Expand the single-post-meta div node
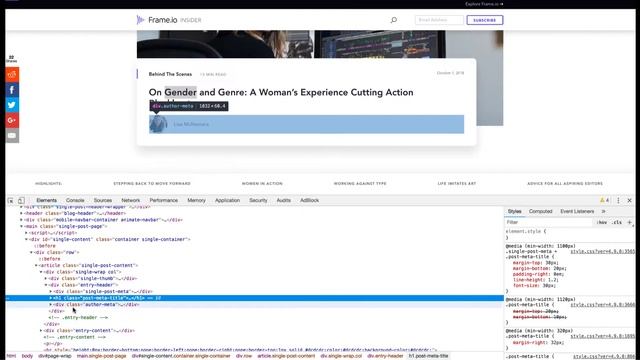This screenshot has width=640, height=360. point(51,291)
